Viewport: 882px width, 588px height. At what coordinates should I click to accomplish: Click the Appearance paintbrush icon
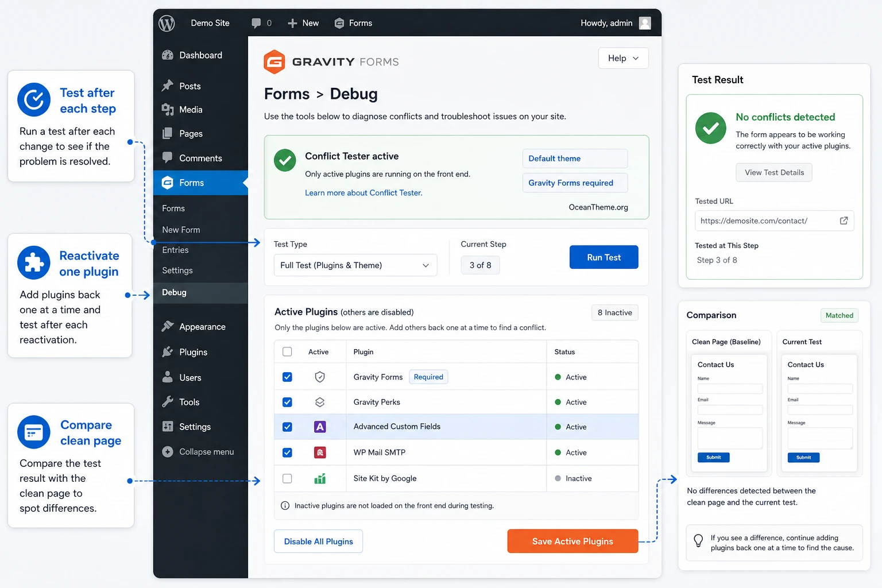[x=168, y=326]
